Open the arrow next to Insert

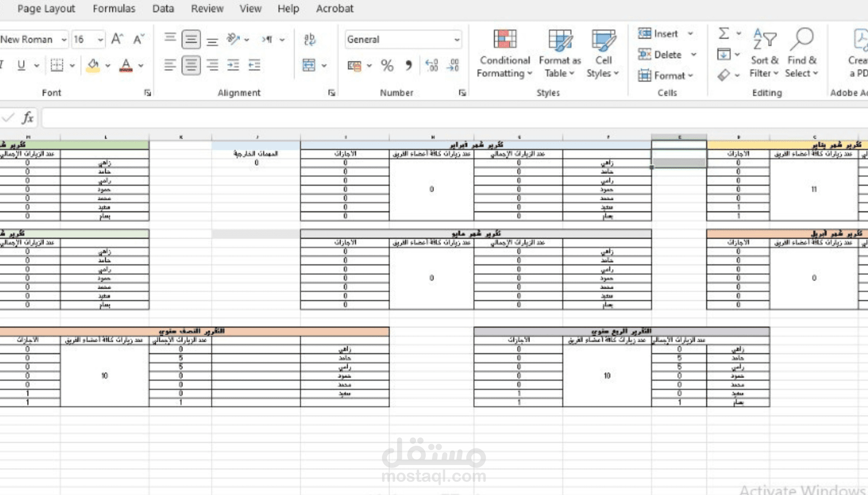click(690, 34)
